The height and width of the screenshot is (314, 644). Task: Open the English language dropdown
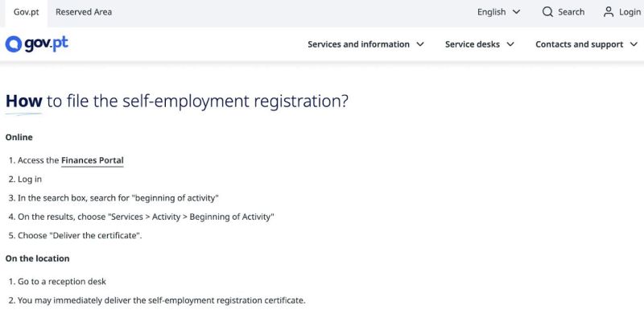pos(498,12)
